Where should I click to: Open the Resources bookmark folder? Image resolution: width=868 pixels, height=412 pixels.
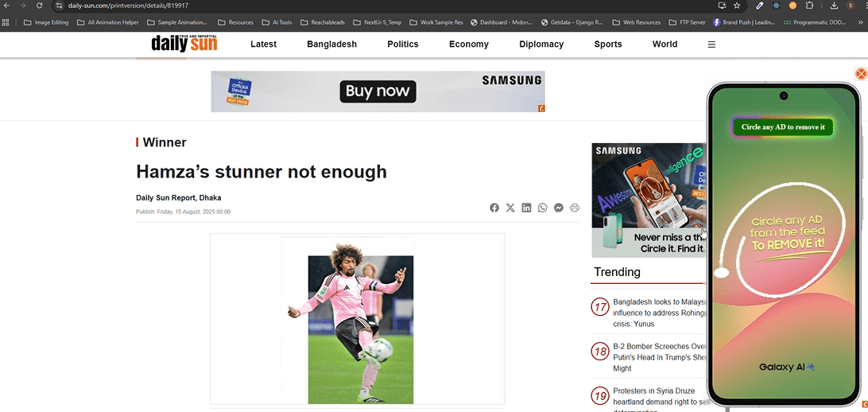(235, 22)
